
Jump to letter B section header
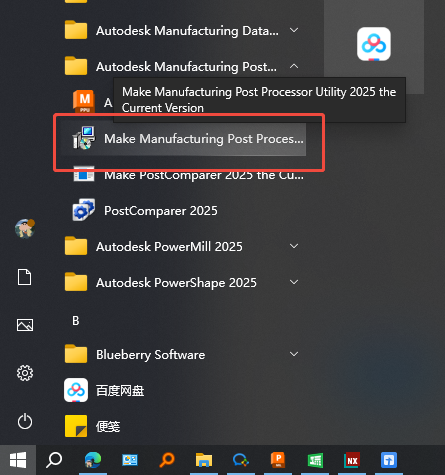(x=76, y=321)
